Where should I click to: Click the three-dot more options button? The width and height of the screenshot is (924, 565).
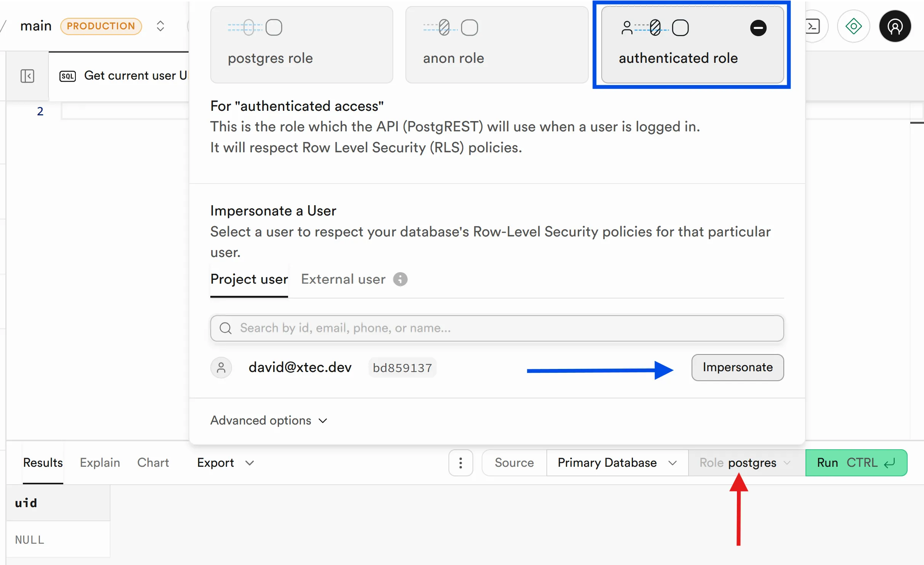tap(461, 463)
